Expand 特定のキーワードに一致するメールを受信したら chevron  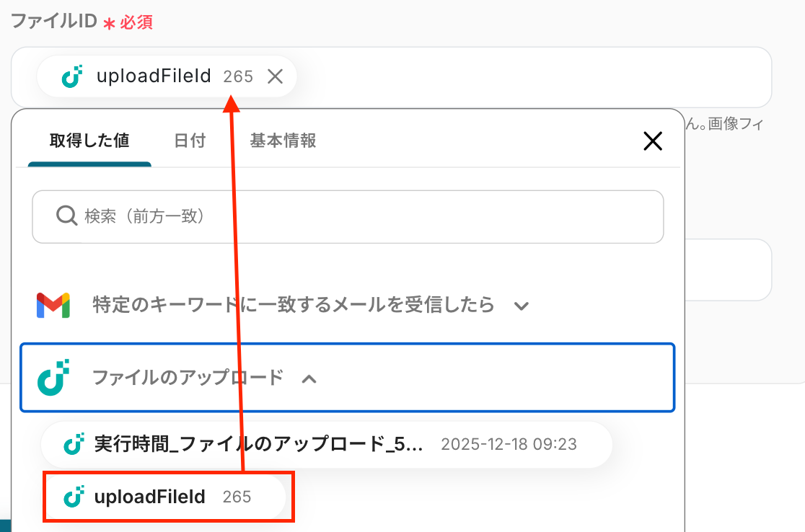click(x=521, y=306)
